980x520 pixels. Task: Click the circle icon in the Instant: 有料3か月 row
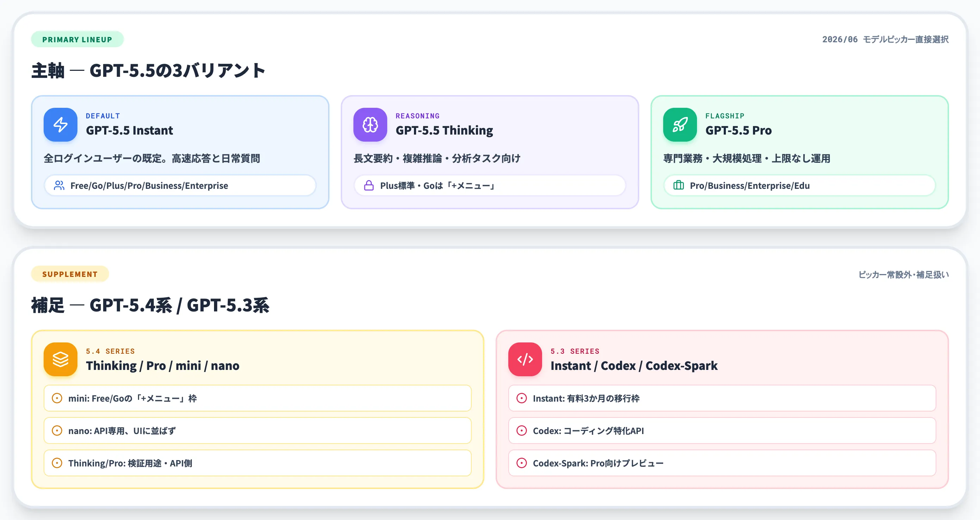click(522, 398)
